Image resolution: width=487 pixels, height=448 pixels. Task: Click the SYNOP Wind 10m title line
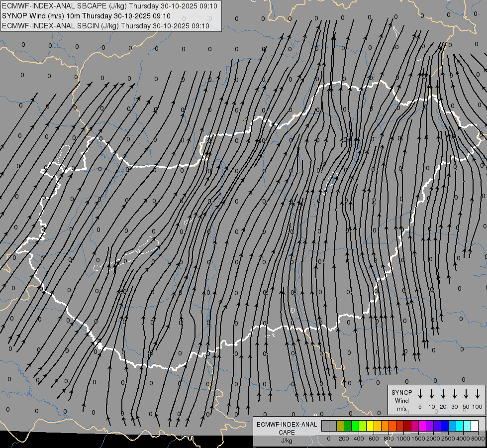click(86, 16)
